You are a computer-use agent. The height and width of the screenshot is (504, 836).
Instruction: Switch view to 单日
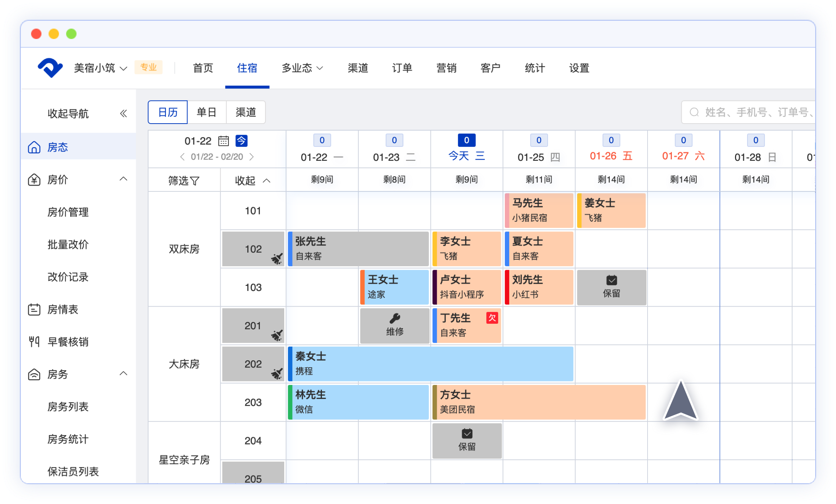[x=207, y=112]
